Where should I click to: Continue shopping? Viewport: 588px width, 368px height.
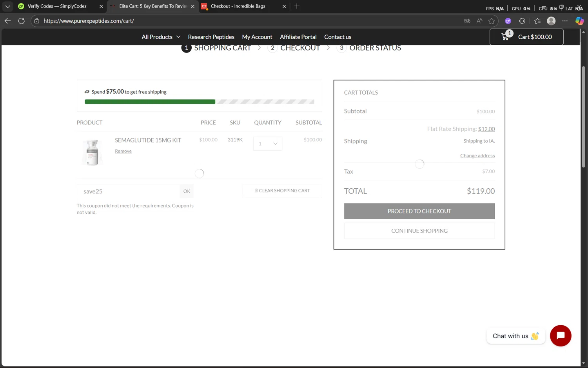pos(419,231)
